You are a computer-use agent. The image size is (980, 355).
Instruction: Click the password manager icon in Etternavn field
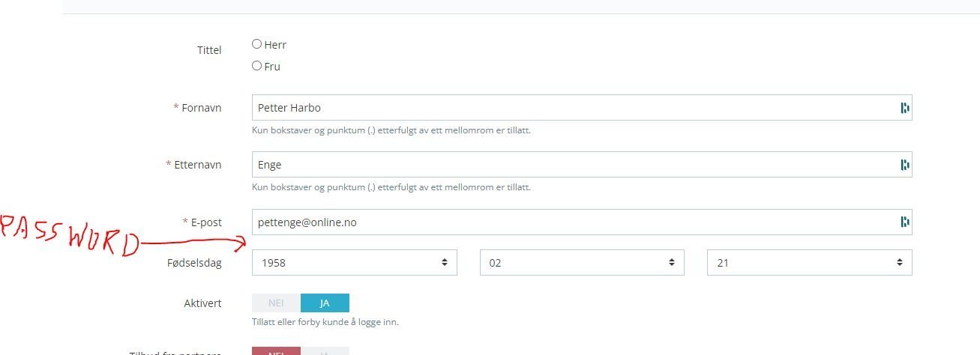pyautogui.click(x=904, y=165)
